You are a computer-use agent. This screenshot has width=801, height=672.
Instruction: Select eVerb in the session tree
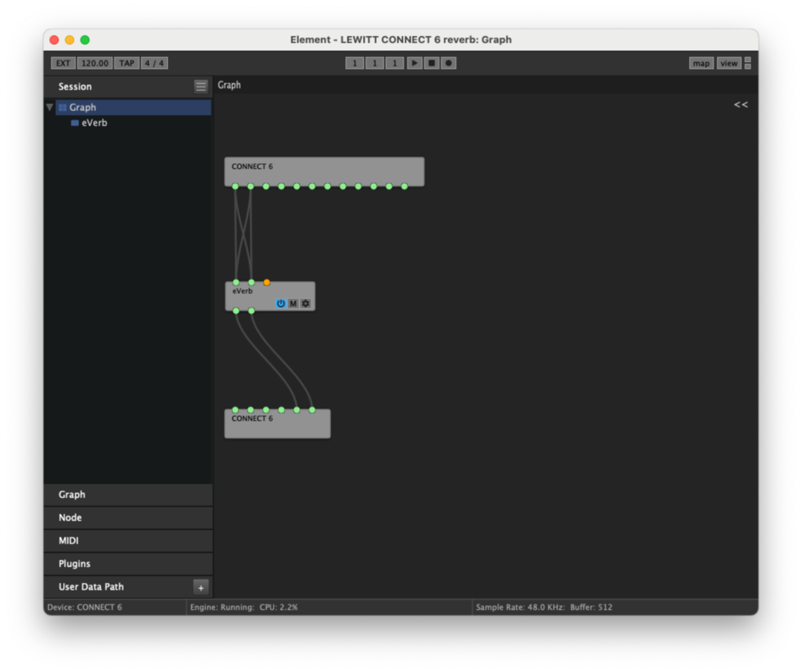pos(94,123)
